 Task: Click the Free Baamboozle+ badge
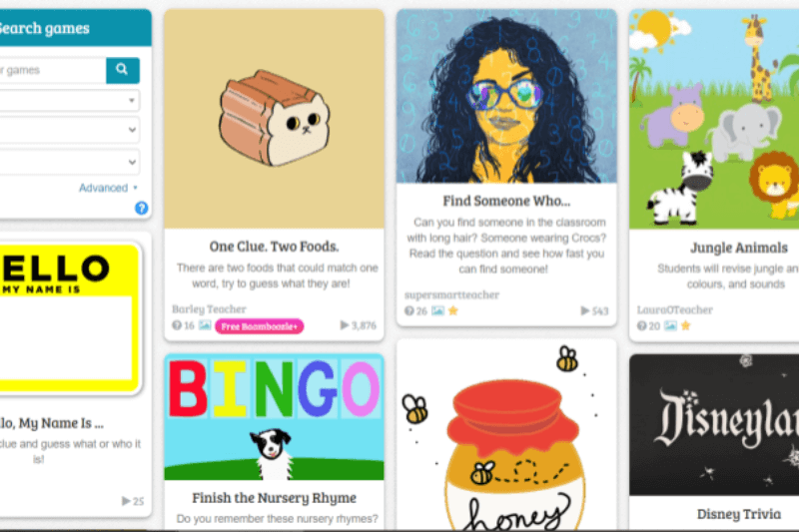click(x=260, y=326)
